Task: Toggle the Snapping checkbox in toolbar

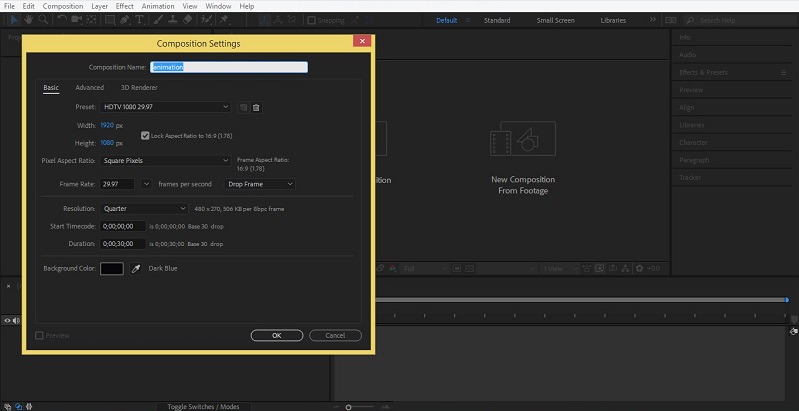Action: [x=311, y=20]
